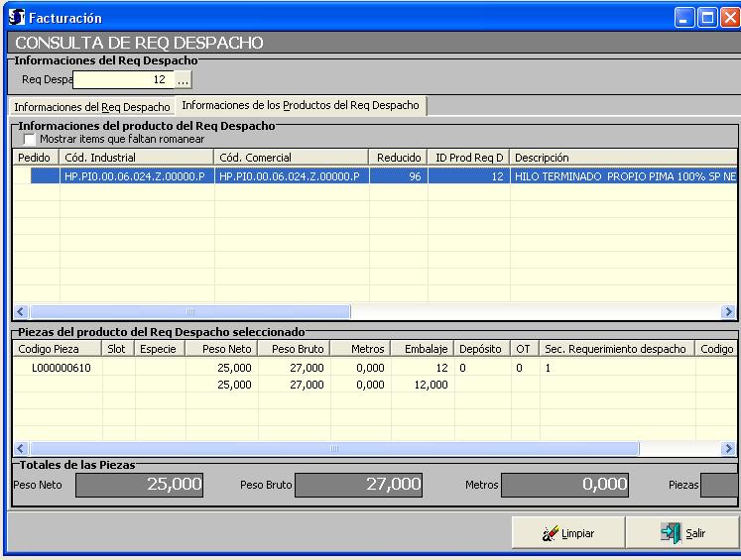Image resolution: width=741 pixels, height=560 pixels.
Task: Maximize the Facturación window
Action: click(x=704, y=17)
